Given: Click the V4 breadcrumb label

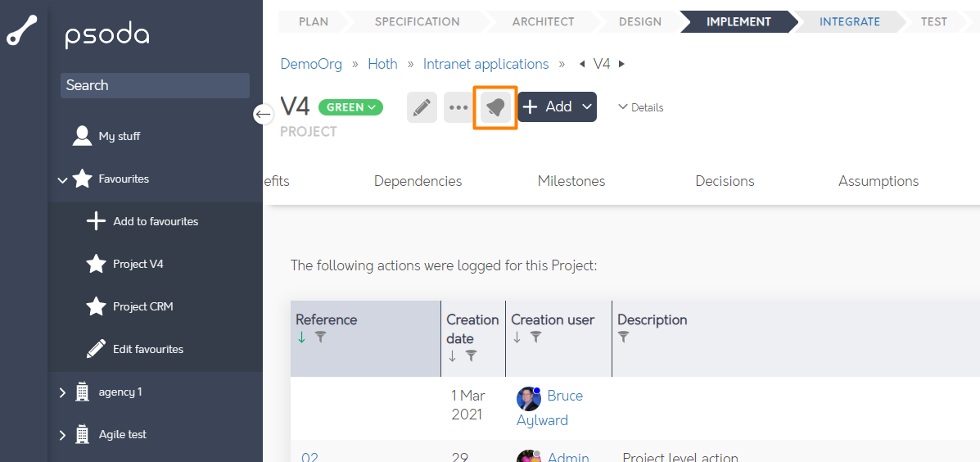Looking at the screenshot, I should 602,64.
